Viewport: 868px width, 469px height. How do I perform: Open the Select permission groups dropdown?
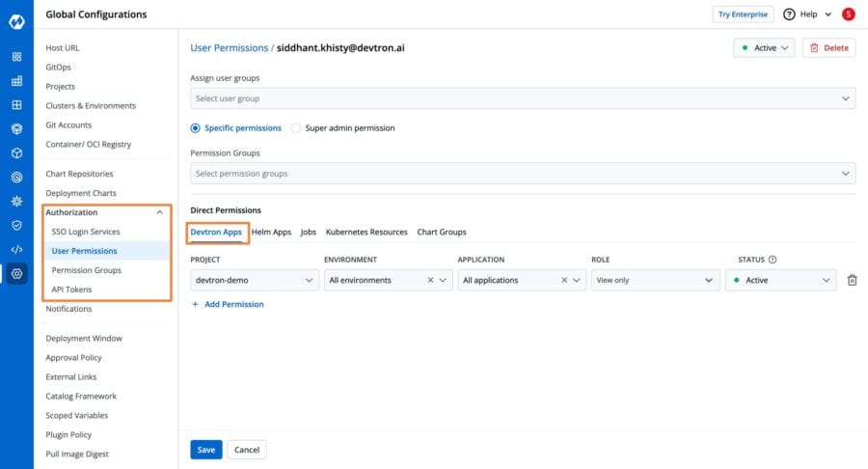coord(523,174)
